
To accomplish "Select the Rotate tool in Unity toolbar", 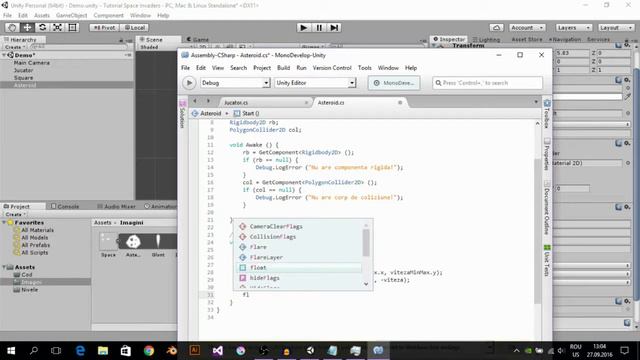I will [42, 27].
